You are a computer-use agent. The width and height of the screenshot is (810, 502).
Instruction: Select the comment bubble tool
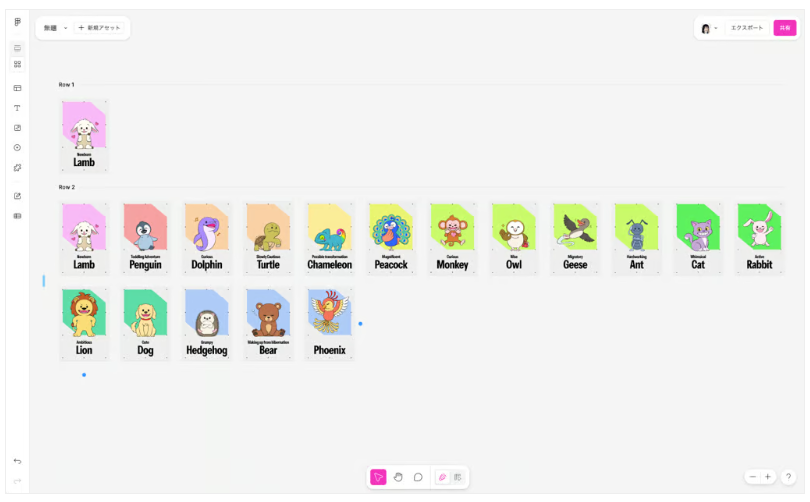coord(418,477)
